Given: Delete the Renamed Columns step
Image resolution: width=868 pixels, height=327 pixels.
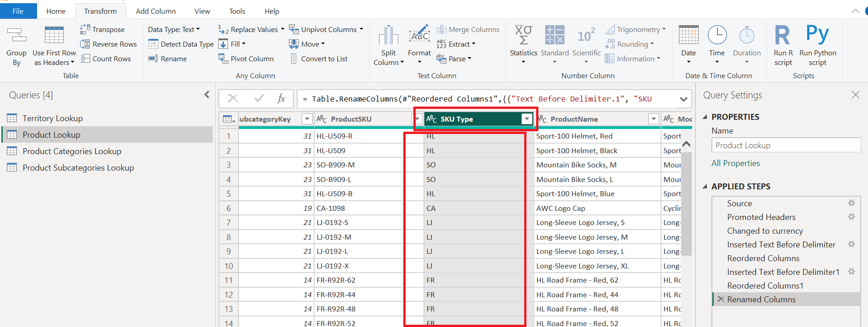Looking at the screenshot, I should click(721, 299).
